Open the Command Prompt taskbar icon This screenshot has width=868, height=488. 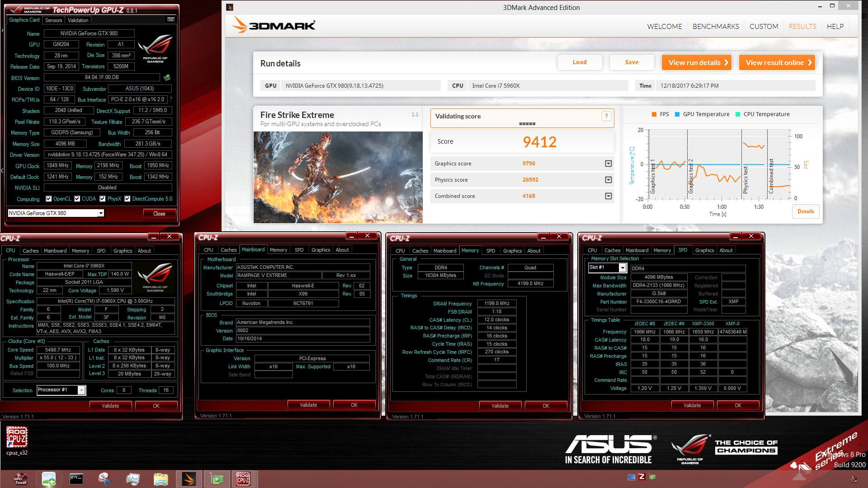click(x=76, y=479)
